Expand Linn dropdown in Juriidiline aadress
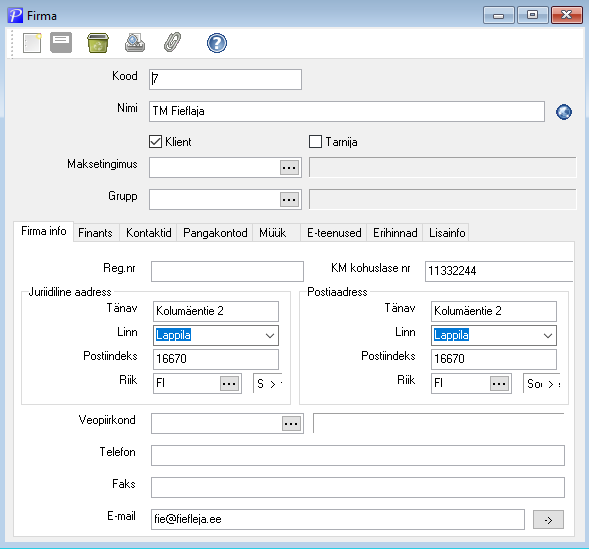Screen dimensions: 589x549 coord(270,335)
